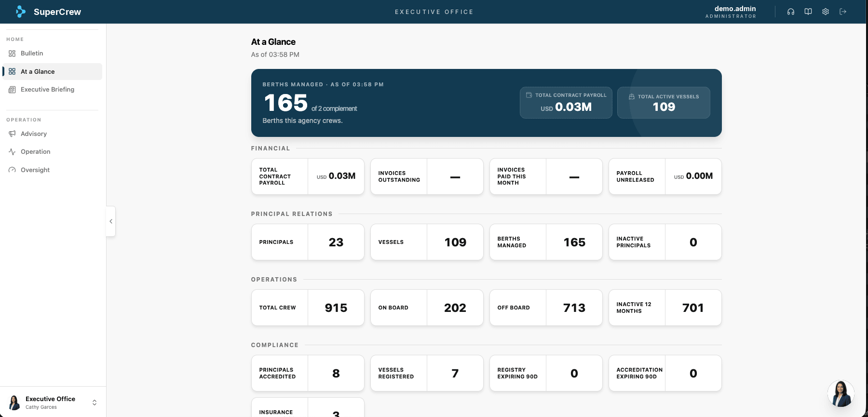Go to the Advisory section
Screen dimensions: 868x417
click(x=52, y=134)
